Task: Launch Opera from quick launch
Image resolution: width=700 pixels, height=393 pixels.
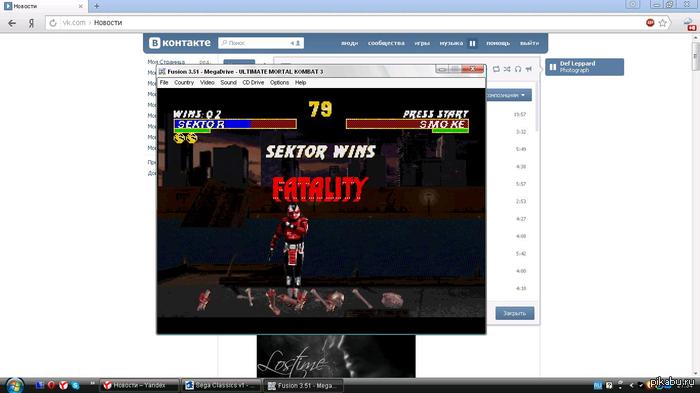Action: click(51, 385)
